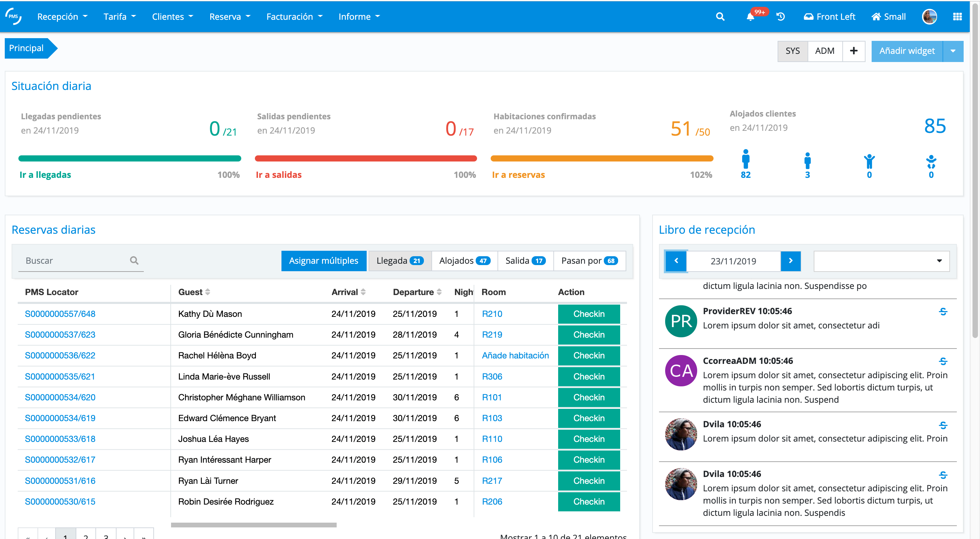Viewport: 980px width, 539px height.
Task: Click the baby icon in Alojados clientes
Action: pyautogui.click(x=931, y=162)
